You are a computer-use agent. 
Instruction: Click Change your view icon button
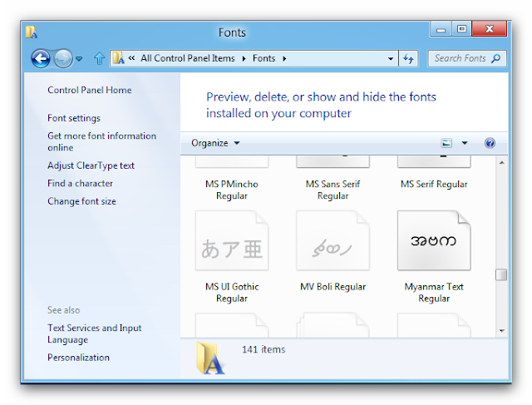point(446,143)
